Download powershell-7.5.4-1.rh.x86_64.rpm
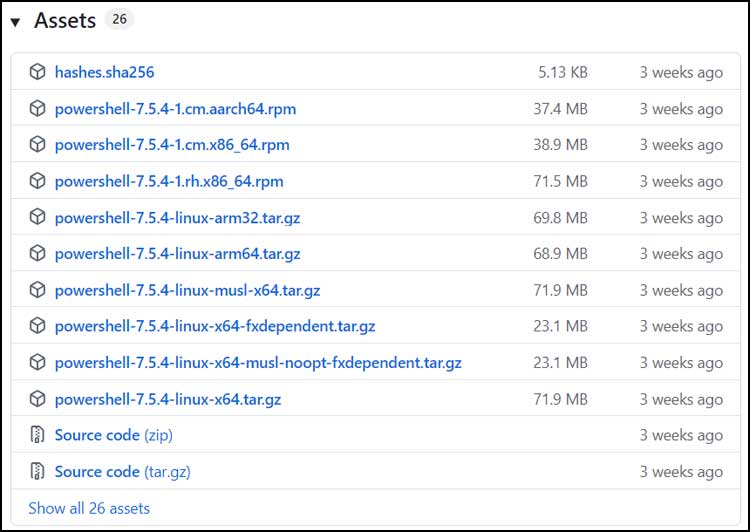The width and height of the screenshot is (750, 532). point(169,182)
